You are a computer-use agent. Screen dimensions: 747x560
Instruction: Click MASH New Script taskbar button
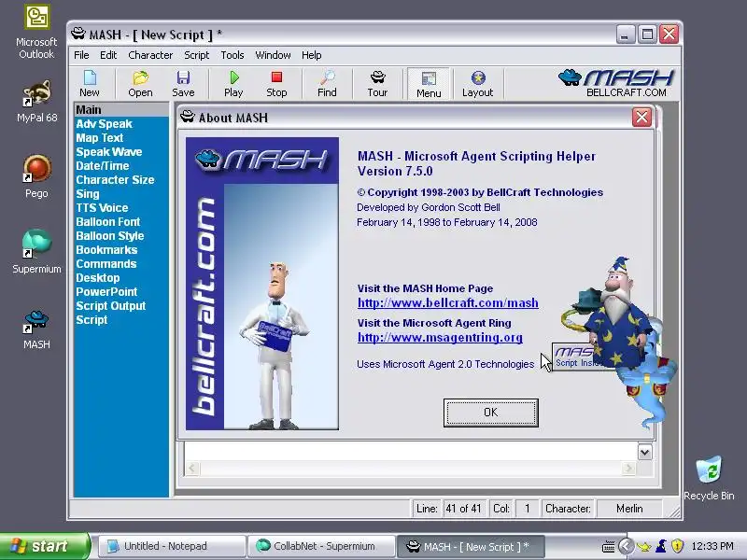point(471,546)
